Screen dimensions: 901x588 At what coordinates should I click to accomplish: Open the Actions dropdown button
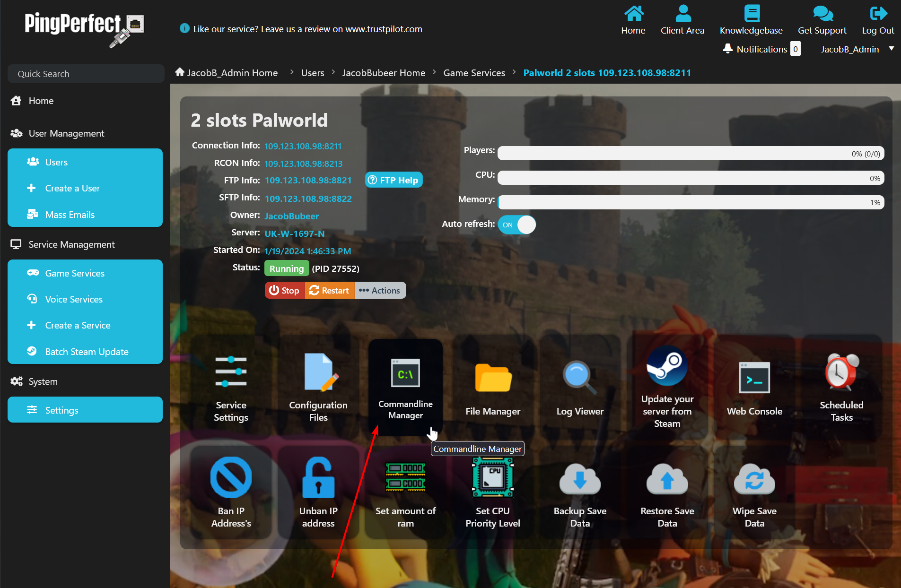[x=380, y=291]
